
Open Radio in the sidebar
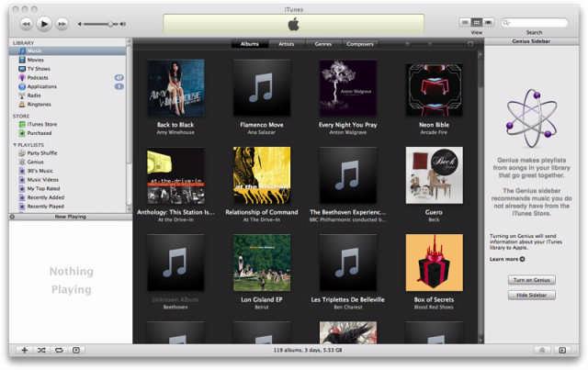(67, 95)
